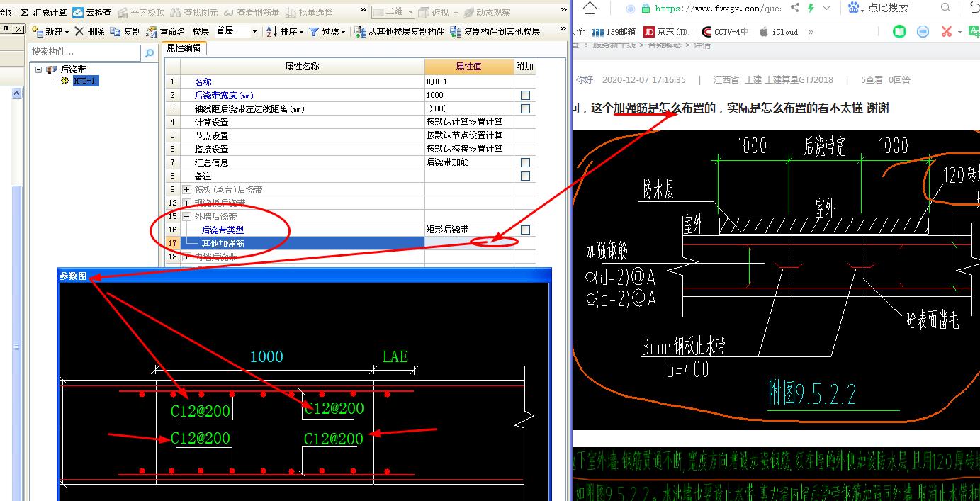Viewport: 980px width, 501px height.
Task: Expand 筏板(承台)后浇带 property group
Action: point(187,190)
